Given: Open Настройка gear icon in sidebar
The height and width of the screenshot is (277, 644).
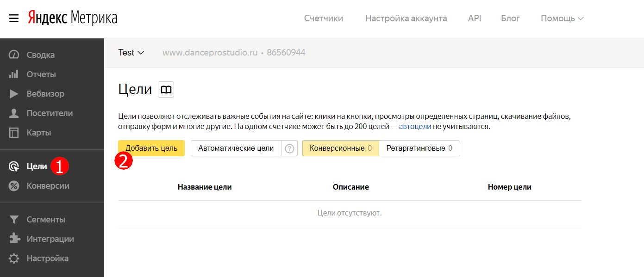Looking at the screenshot, I should (14, 258).
